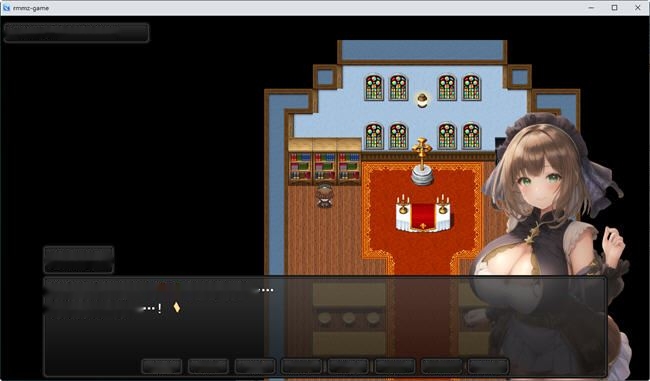This screenshot has width=650, height=381.
Task: Select the golden cross statue on the pedestal
Action: (x=422, y=161)
